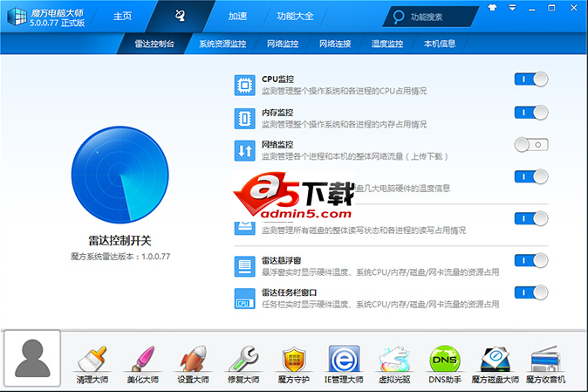Click the 雷达悬浮窗 title text
The image size is (588, 392).
coord(281,260)
